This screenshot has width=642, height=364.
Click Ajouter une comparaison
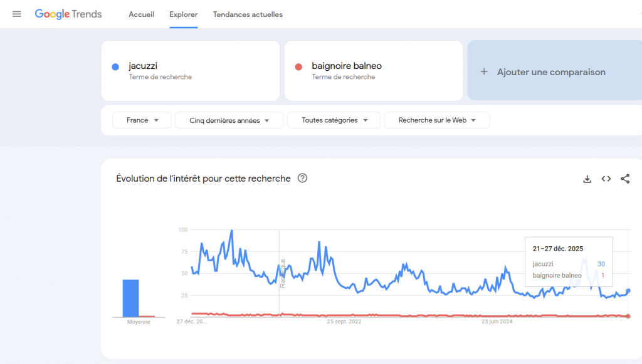click(x=555, y=70)
